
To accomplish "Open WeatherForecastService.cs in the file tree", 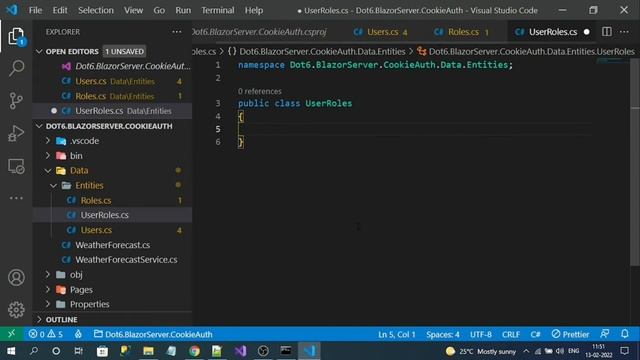I will point(112,260).
